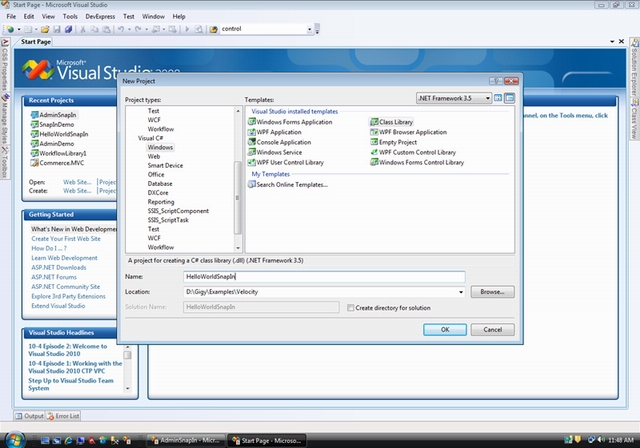The height and width of the screenshot is (448, 640).
Task: Open the Help menu
Action: click(x=179, y=16)
